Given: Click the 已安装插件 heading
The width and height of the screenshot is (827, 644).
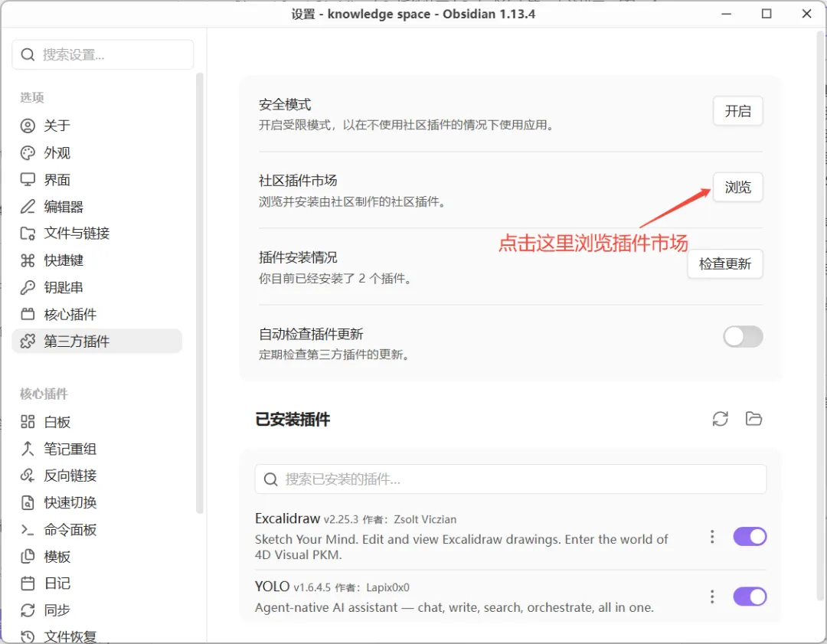Looking at the screenshot, I should point(293,420).
